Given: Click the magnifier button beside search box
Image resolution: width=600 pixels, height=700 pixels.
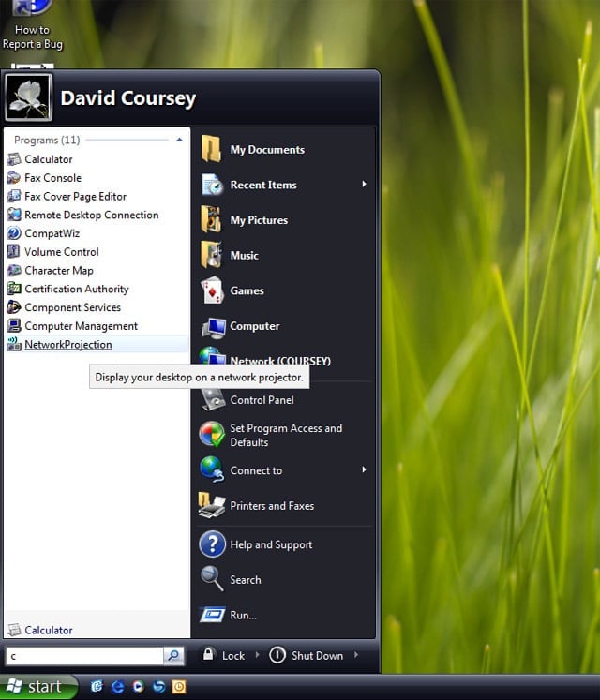Looking at the screenshot, I should pyautogui.click(x=173, y=656).
